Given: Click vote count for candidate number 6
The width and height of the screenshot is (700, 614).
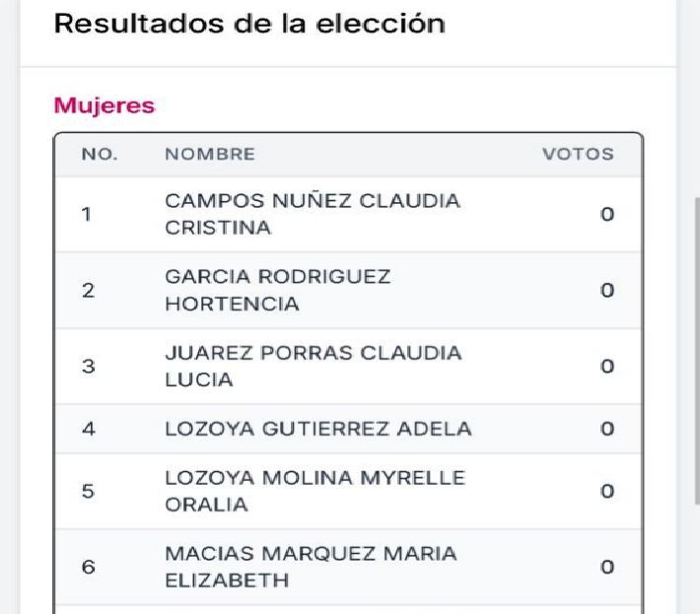Looking at the screenshot, I should click(x=607, y=567).
